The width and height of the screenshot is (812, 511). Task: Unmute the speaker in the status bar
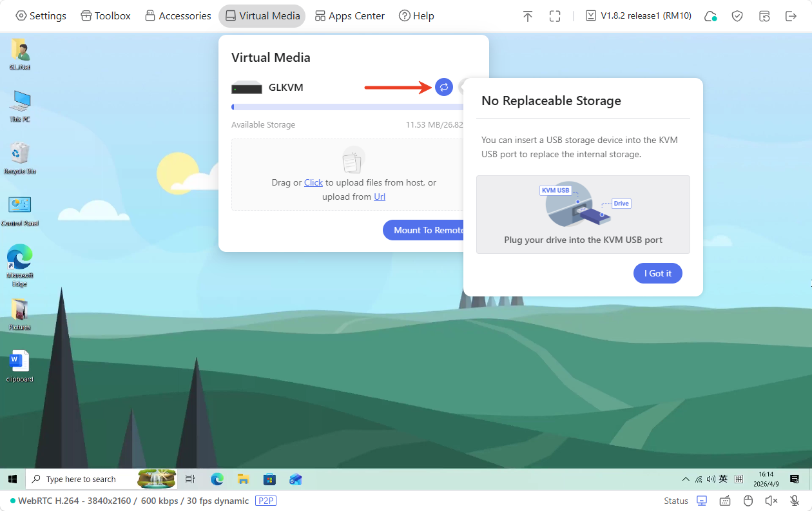(771, 501)
